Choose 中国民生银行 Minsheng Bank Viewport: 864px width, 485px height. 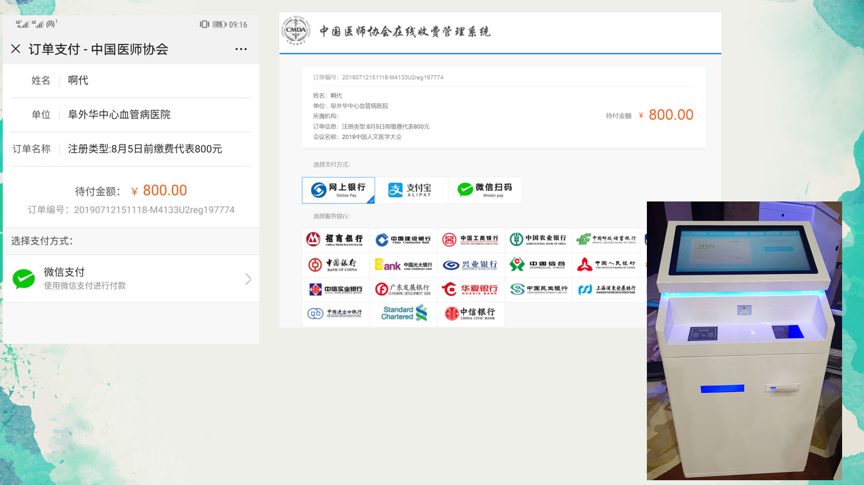click(x=538, y=289)
